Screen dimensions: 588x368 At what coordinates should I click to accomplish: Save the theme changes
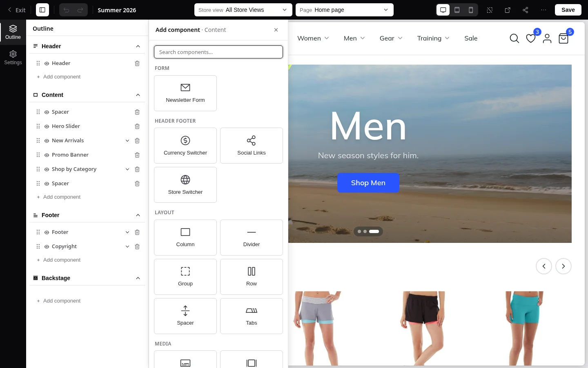point(568,10)
